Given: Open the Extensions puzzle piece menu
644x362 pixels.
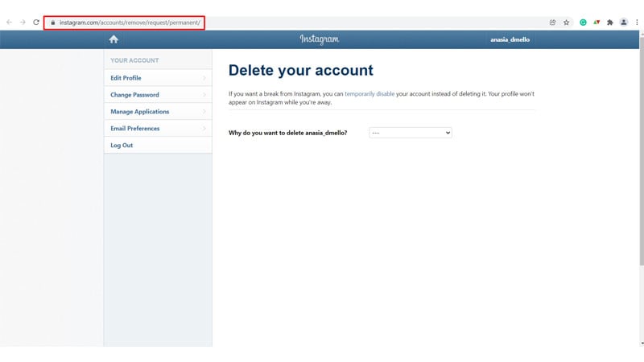Looking at the screenshot, I should (x=609, y=23).
